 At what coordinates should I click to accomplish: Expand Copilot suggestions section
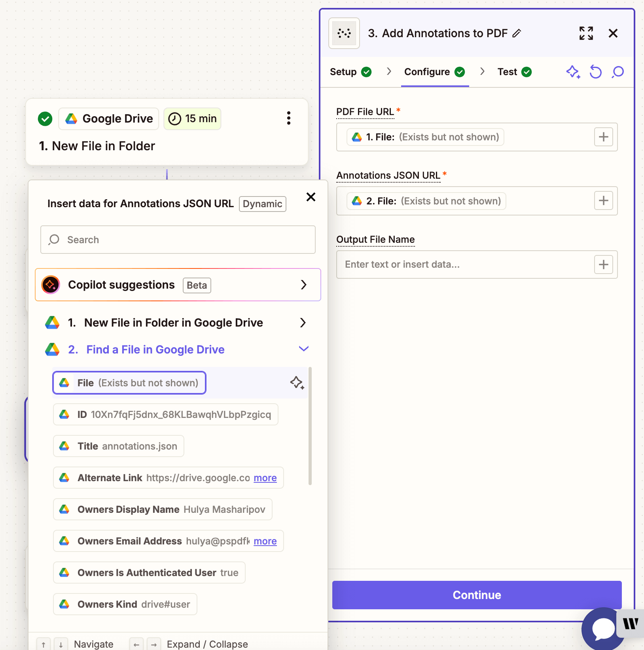(303, 285)
